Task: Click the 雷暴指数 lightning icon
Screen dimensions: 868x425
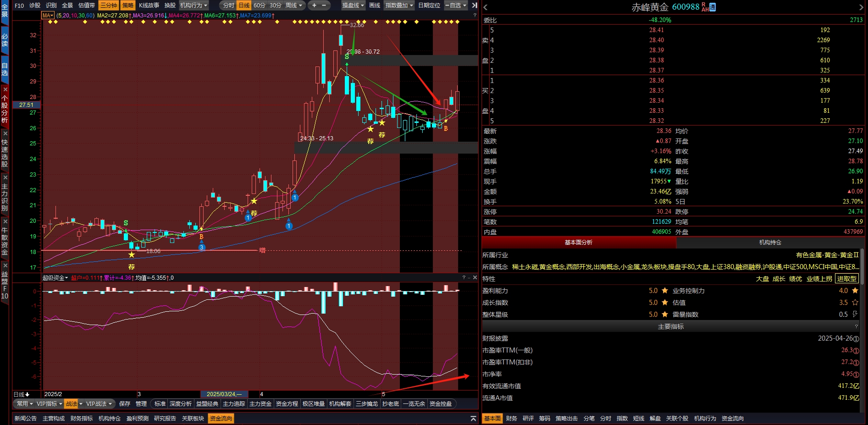Action: 855,315
